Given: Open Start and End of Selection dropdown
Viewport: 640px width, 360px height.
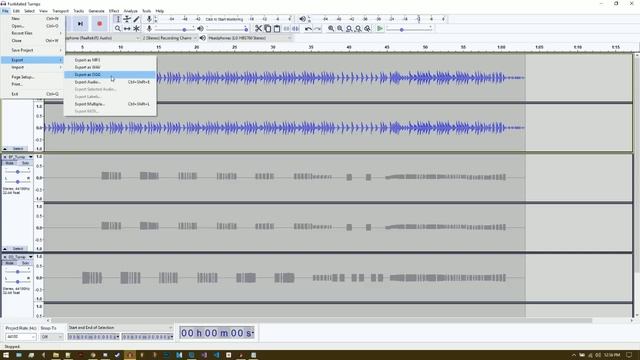Looking at the screenshot, I should click(120, 328).
